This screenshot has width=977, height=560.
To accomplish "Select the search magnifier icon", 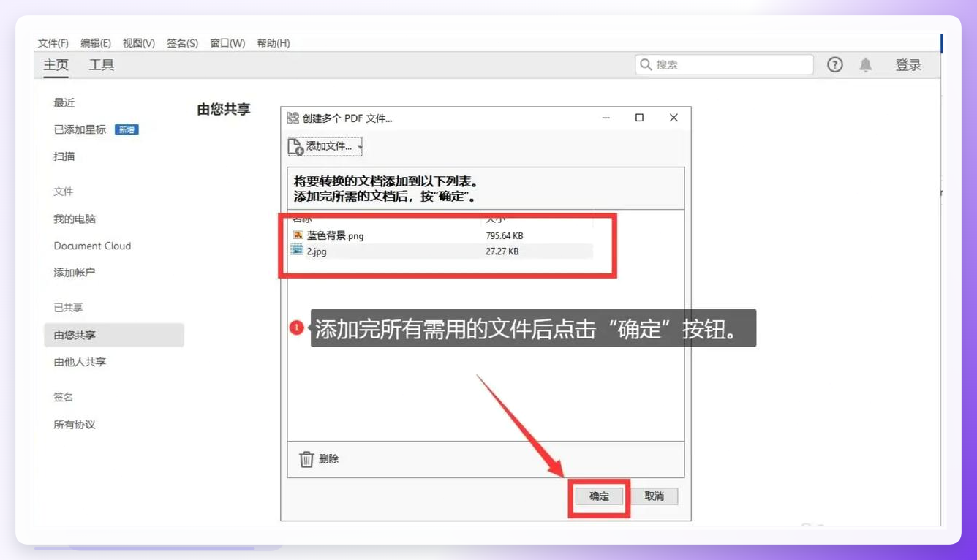I will click(646, 64).
